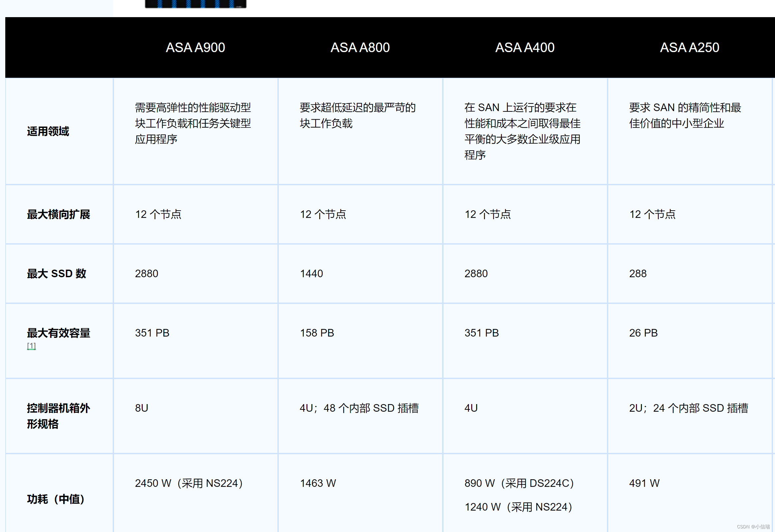Click the 控制器机箱外形规格 row label

click(x=59, y=416)
